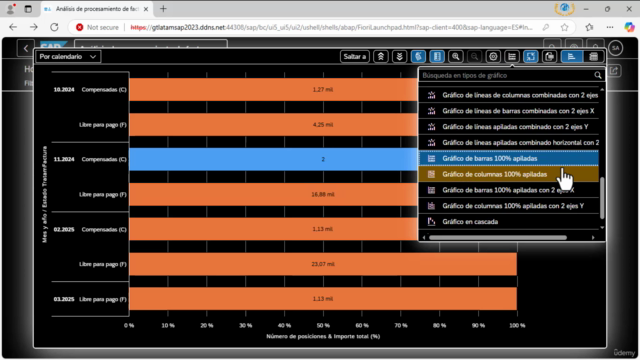Click the browser address bar URL
Viewport: 640px width, 360px height.
331,27
